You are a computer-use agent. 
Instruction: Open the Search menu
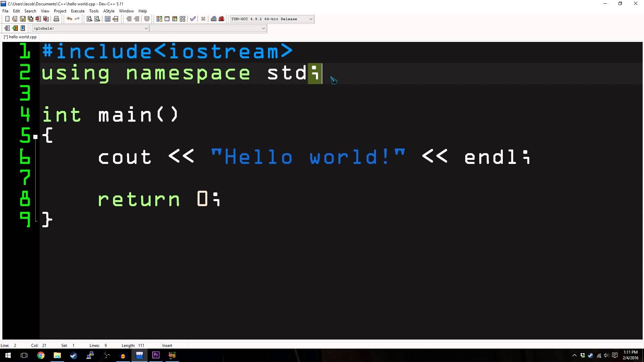30,11
